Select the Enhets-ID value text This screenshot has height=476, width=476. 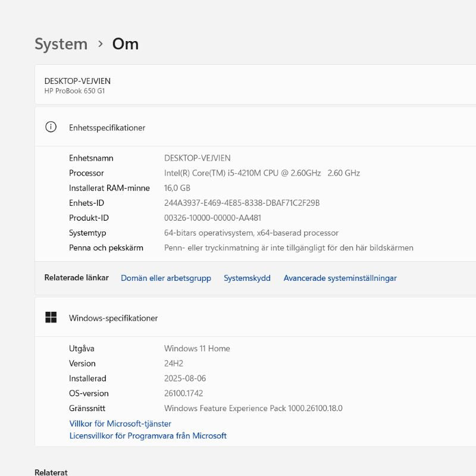[242, 203]
